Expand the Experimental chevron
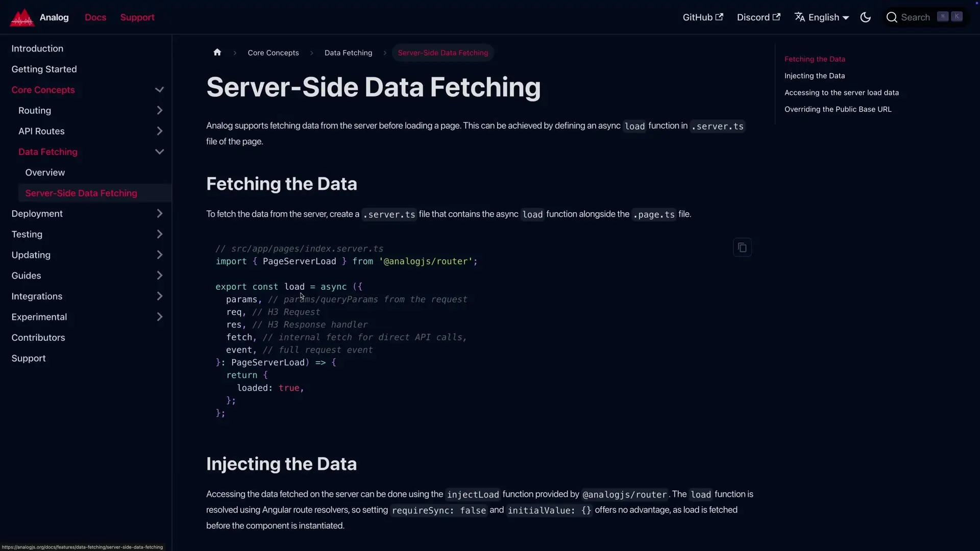The width and height of the screenshot is (980, 551). click(159, 317)
